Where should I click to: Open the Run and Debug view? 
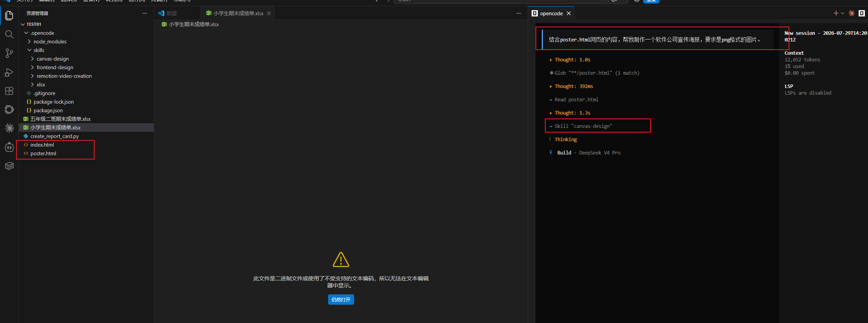coord(9,72)
